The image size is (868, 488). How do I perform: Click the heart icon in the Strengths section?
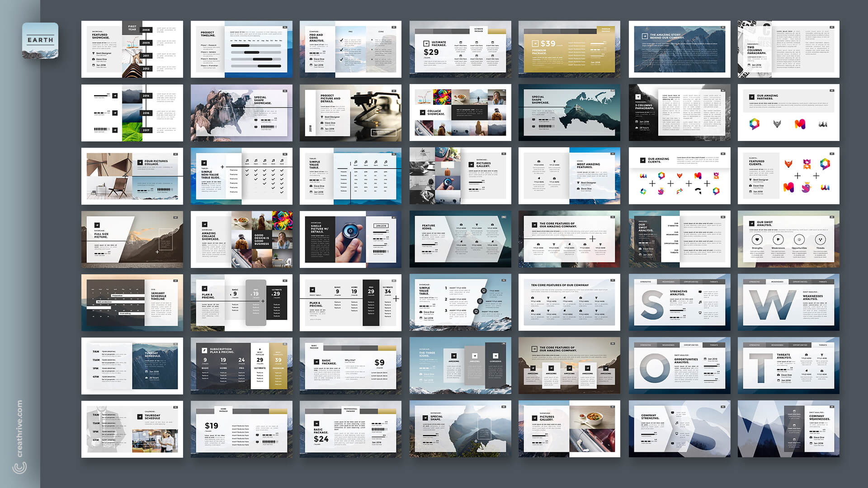click(x=757, y=240)
